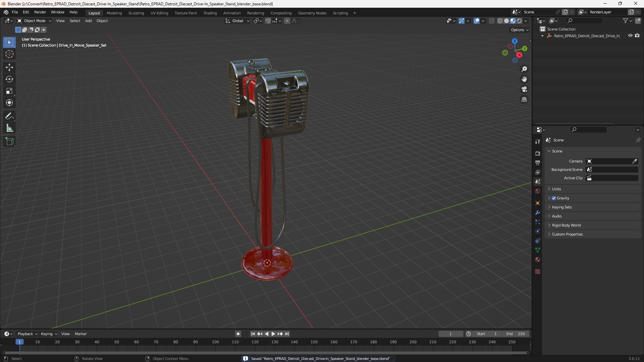This screenshot has width=644, height=362.
Task: Toggle X-ray display
Action: pos(491,21)
